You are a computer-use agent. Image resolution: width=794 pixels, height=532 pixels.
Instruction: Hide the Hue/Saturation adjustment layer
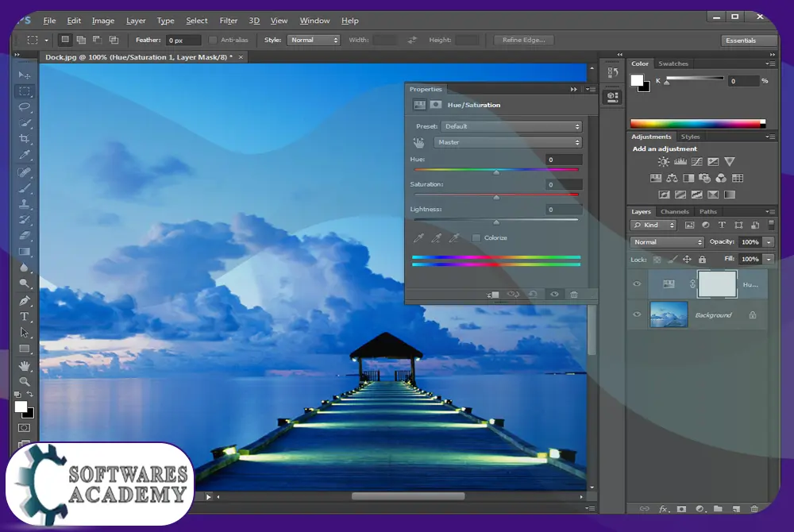coord(637,284)
